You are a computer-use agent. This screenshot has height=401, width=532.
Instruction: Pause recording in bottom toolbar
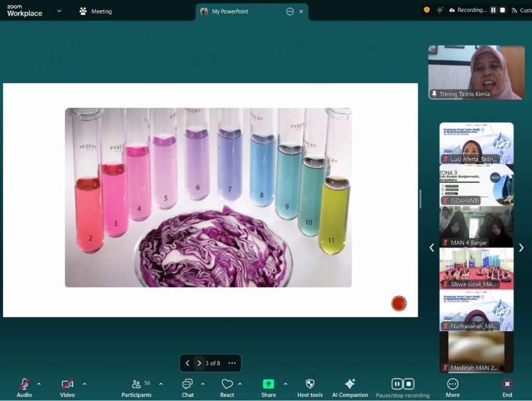click(x=396, y=384)
